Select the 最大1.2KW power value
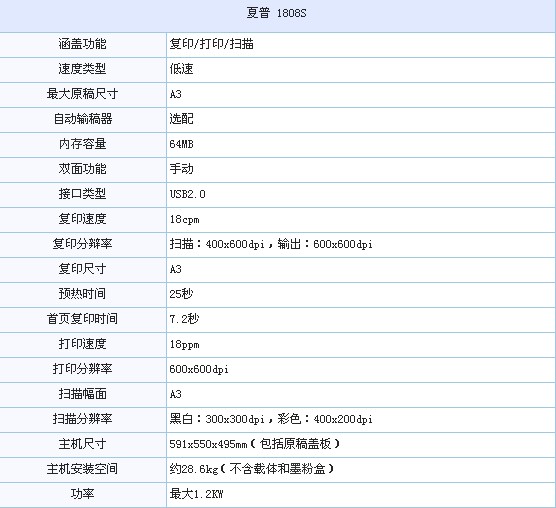The height and width of the screenshot is (508, 556). 196,494
